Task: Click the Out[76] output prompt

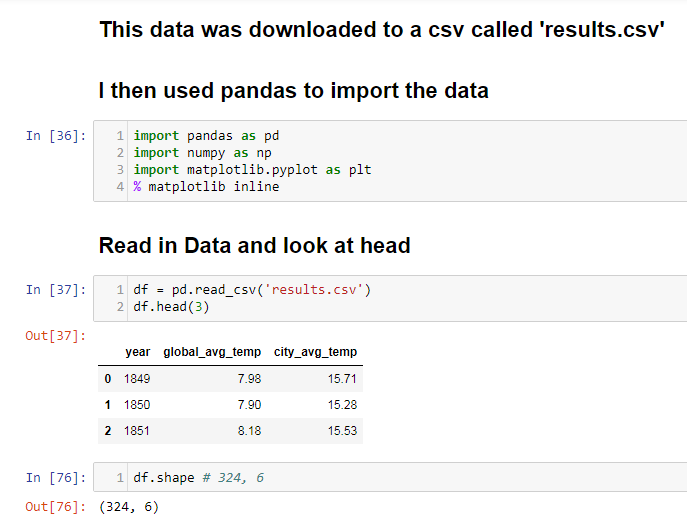Action: tap(56, 507)
